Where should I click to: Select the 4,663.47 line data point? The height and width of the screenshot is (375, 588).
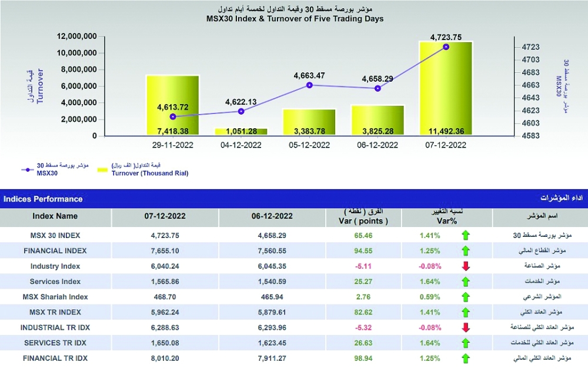tap(309, 85)
